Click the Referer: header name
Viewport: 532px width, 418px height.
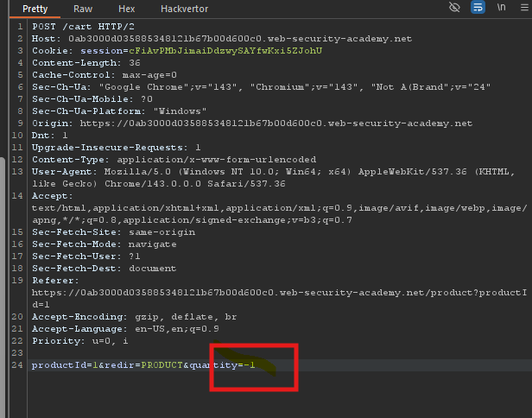pyautogui.click(x=55, y=281)
